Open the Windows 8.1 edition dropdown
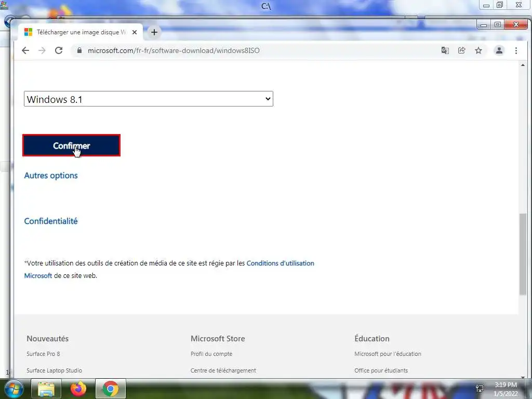The image size is (532, 399). tap(149, 99)
